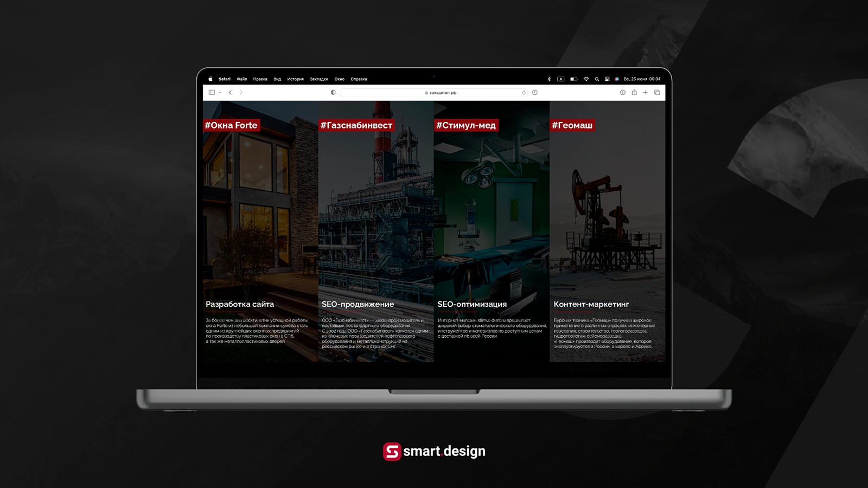Go back to the previous page
This screenshot has height=488, width=868.
[231, 93]
